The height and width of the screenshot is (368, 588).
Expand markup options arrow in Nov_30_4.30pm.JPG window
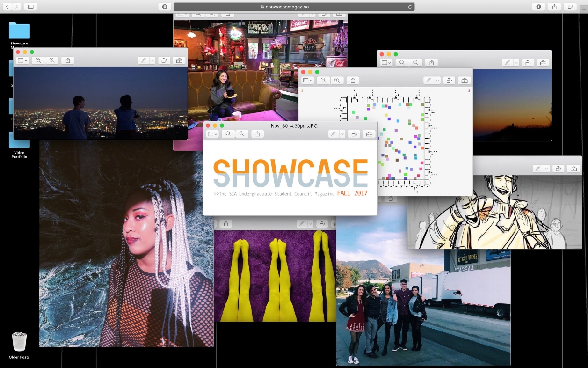(342, 134)
